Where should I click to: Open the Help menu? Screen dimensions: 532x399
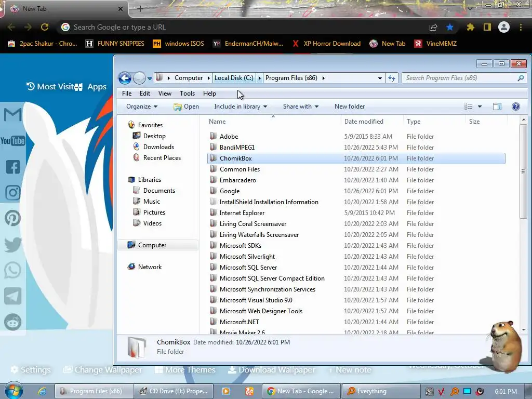pos(210,94)
